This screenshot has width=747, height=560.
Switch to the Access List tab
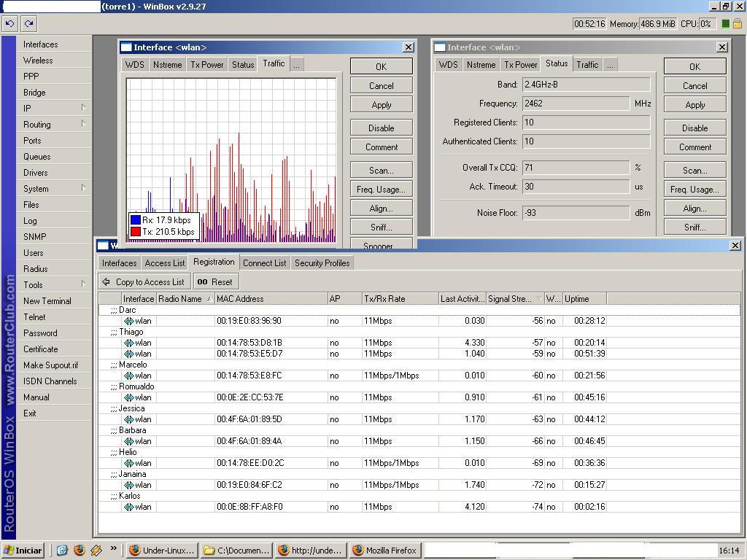point(164,263)
